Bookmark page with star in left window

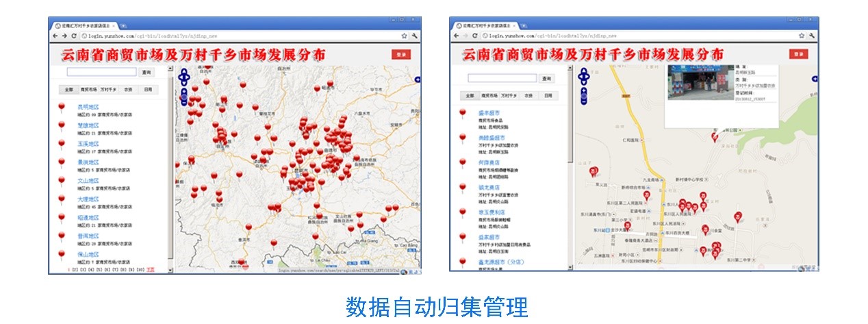(x=405, y=36)
